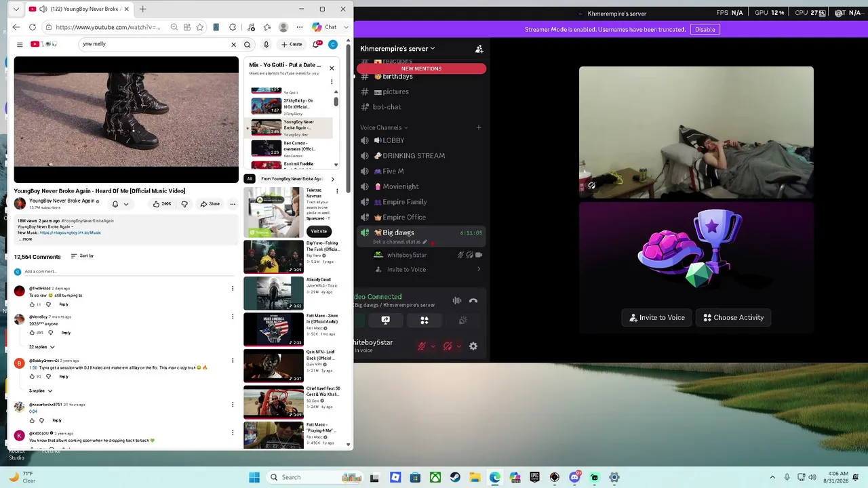
Task: Open microphone input options arrow
Action: tap(432, 346)
